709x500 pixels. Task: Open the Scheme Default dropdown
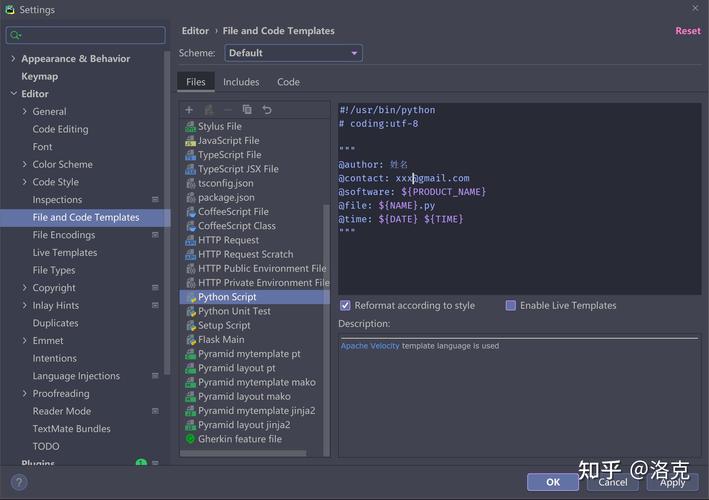pos(293,53)
